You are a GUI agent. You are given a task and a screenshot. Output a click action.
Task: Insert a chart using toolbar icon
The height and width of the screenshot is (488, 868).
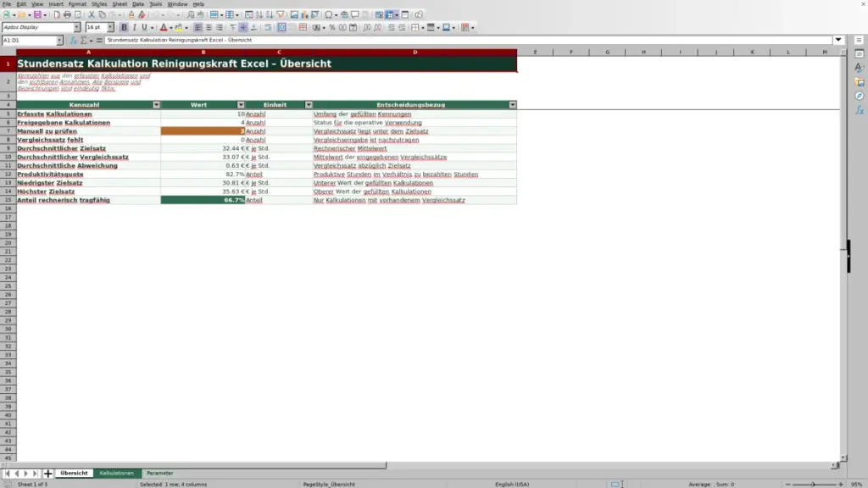[304, 14]
